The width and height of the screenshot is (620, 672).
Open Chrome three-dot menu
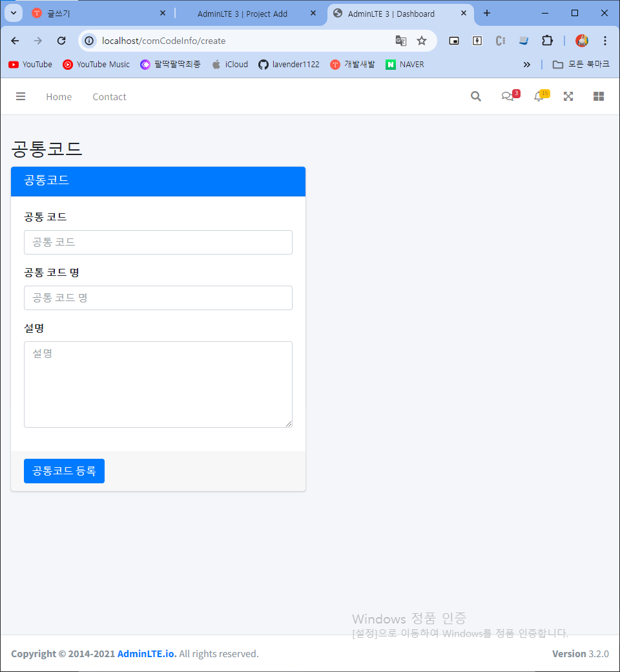tap(605, 41)
